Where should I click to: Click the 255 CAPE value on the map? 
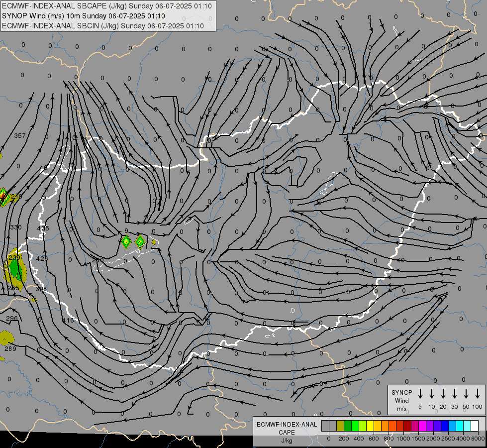pos(13,288)
